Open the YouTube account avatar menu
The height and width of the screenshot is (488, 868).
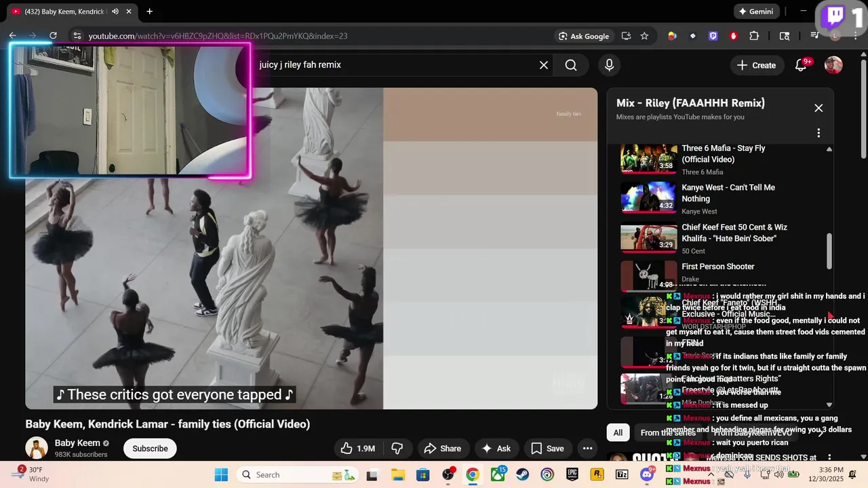tap(833, 65)
